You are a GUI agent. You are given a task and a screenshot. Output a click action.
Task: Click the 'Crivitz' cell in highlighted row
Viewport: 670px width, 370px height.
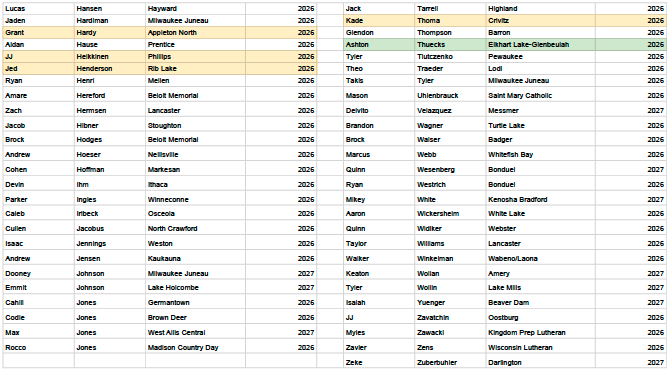541,21
